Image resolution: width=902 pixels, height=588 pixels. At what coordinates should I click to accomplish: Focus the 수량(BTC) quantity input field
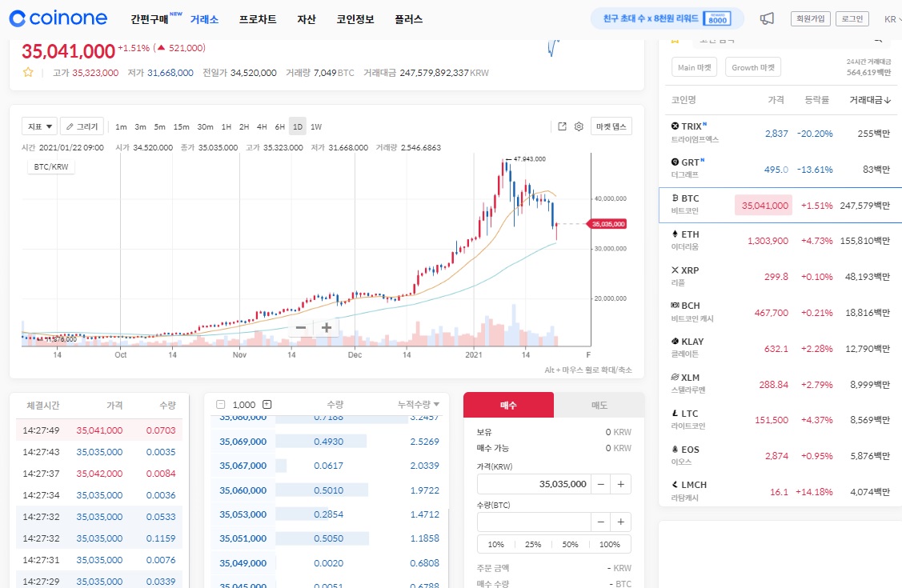coord(534,522)
